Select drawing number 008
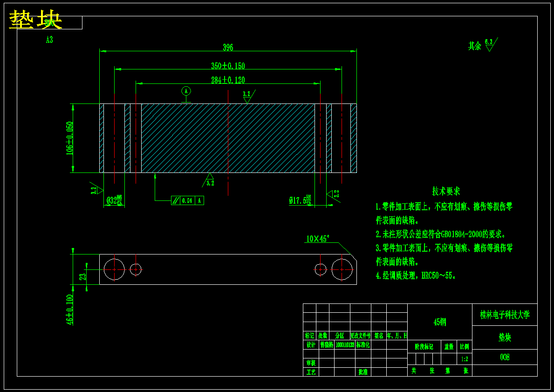The height and width of the screenshot is (392, 554). click(505, 358)
